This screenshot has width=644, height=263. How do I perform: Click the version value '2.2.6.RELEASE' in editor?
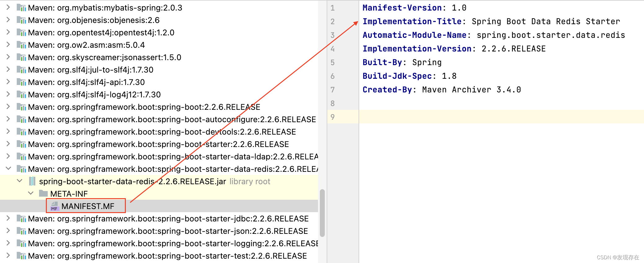pyautogui.click(x=514, y=49)
